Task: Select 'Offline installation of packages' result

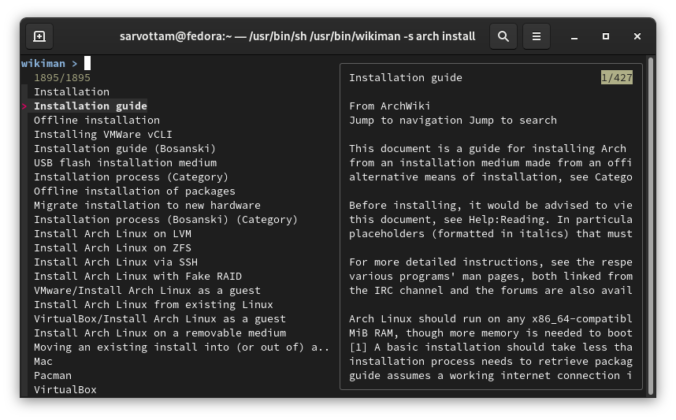Action: coord(135,191)
